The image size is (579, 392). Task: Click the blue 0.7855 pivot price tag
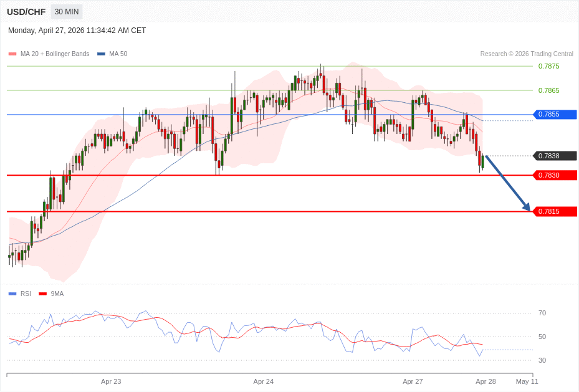pyautogui.click(x=555, y=115)
